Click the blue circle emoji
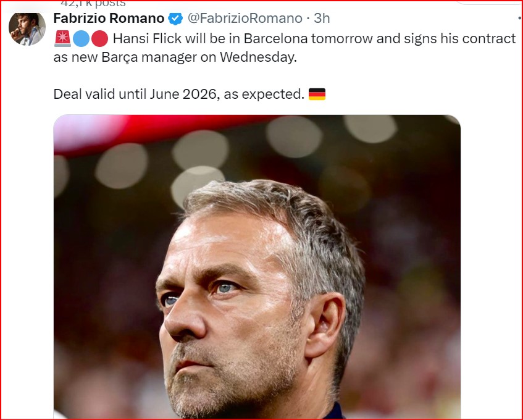This screenshot has width=523, height=420. 81,39
